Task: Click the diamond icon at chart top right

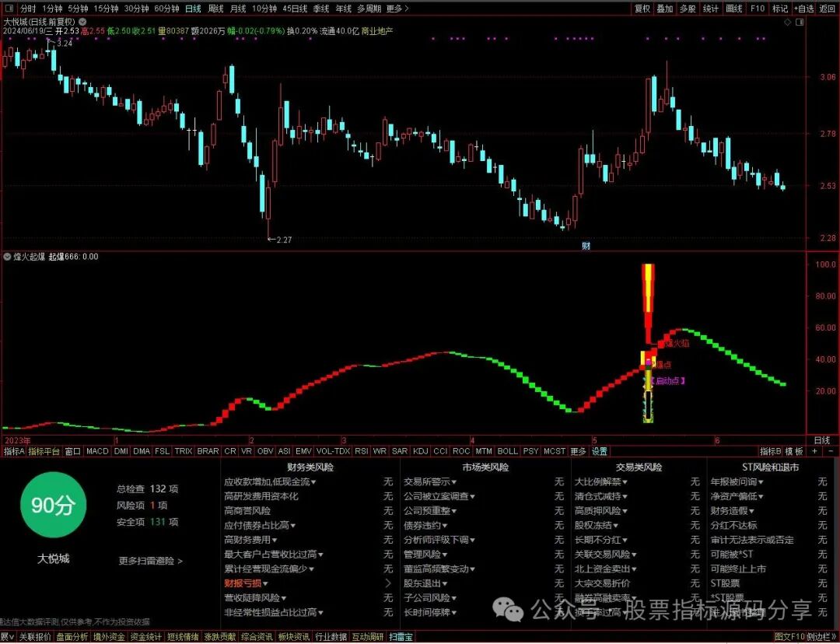Action: pyautogui.click(x=787, y=23)
